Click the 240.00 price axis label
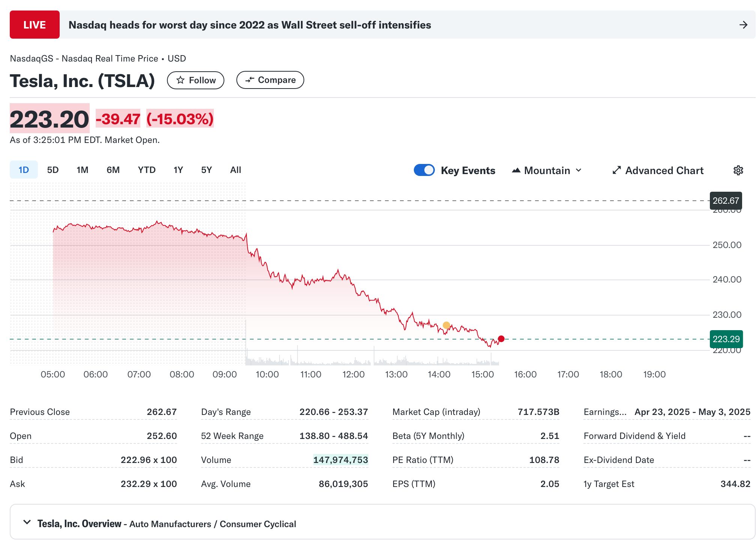 point(727,280)
